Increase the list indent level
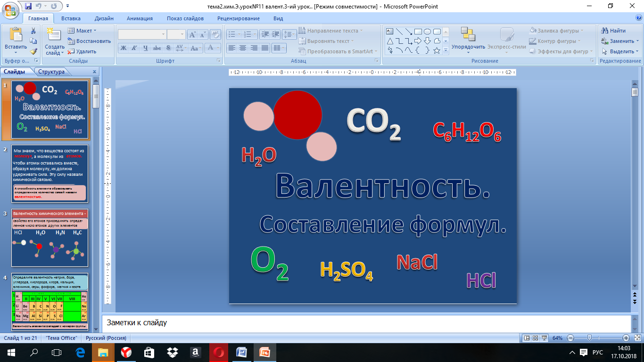The image size is (644, 362). [x=276, y=34]
